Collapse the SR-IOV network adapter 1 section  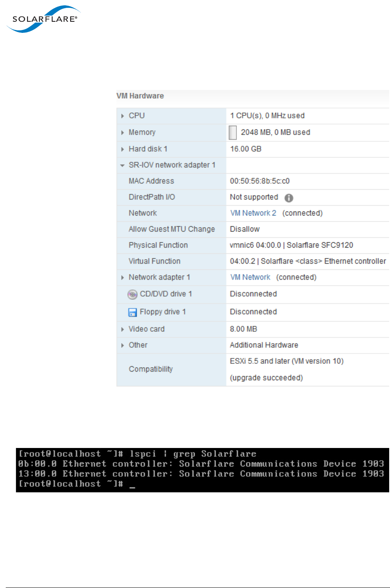coord(122,165)
